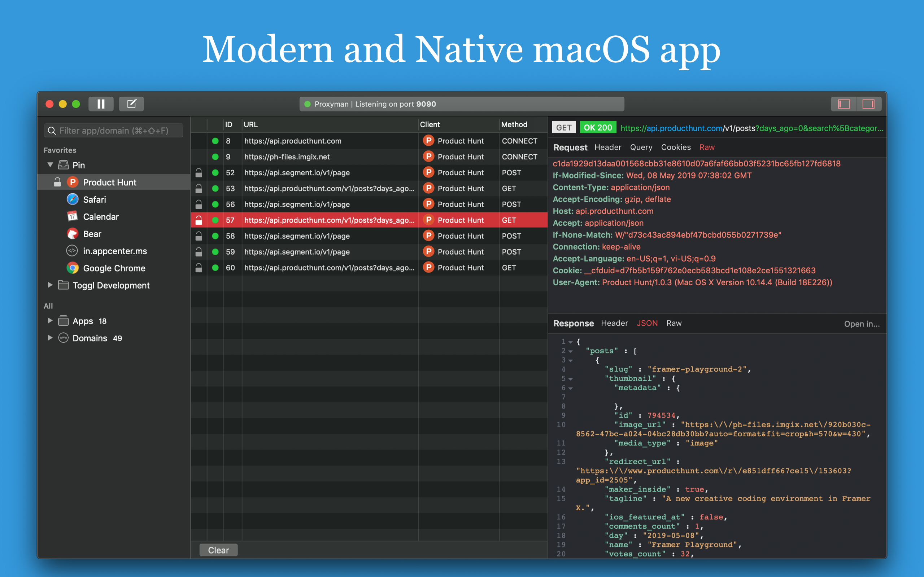Screen dimensions: 924x577
Task: Open the response via Open in...
Action: (862, 324)
